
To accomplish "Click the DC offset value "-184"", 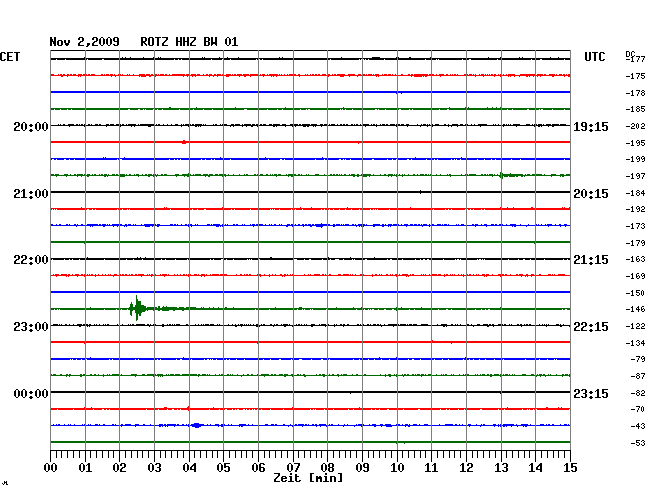I will pyautogui.click(x=636, y=193).
